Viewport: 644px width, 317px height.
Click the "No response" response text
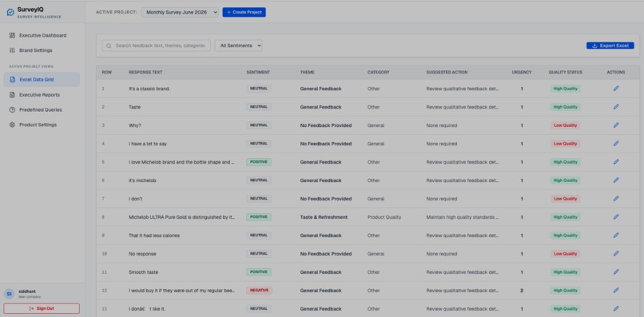pos(142,254)
